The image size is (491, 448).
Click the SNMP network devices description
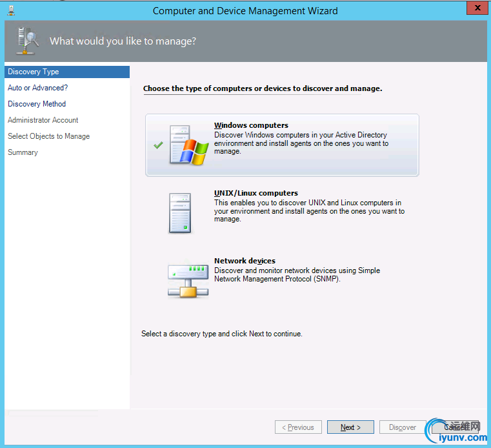[x=297, y=275]
